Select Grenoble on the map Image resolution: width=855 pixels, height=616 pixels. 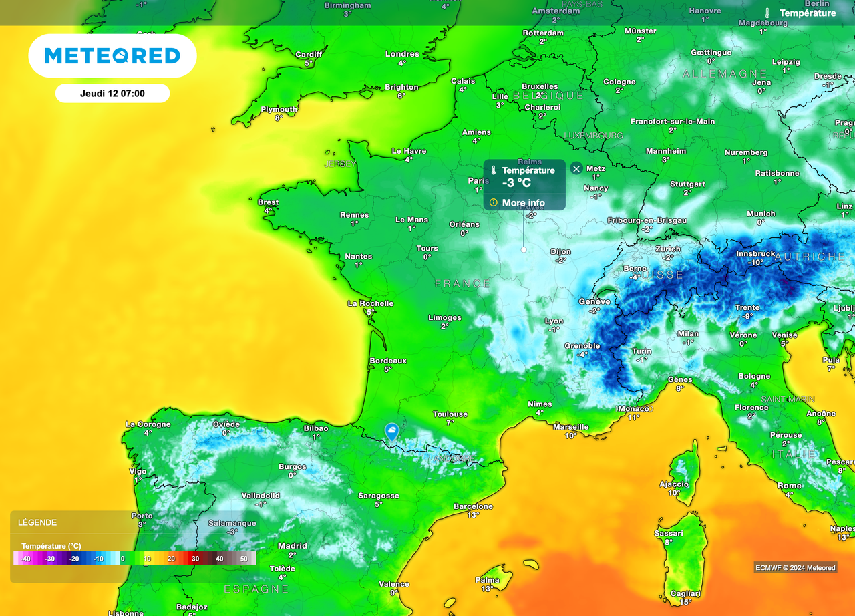coord(581,346)
